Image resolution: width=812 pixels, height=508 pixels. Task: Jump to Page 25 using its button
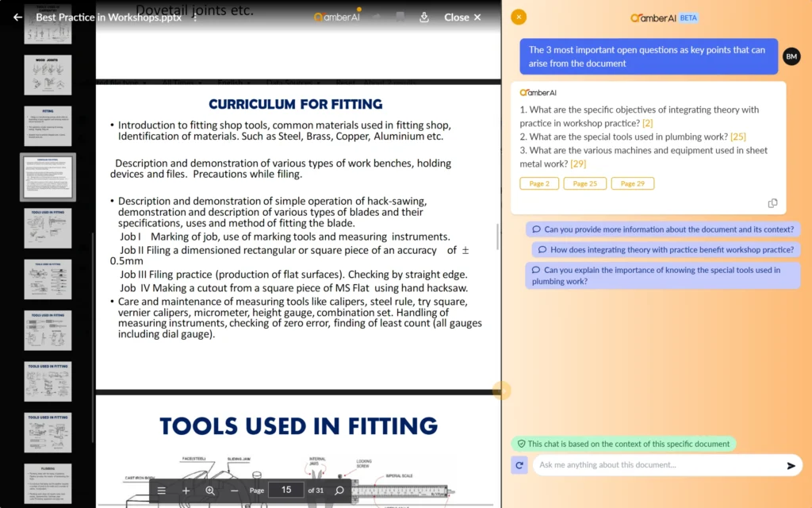[584, 183]
